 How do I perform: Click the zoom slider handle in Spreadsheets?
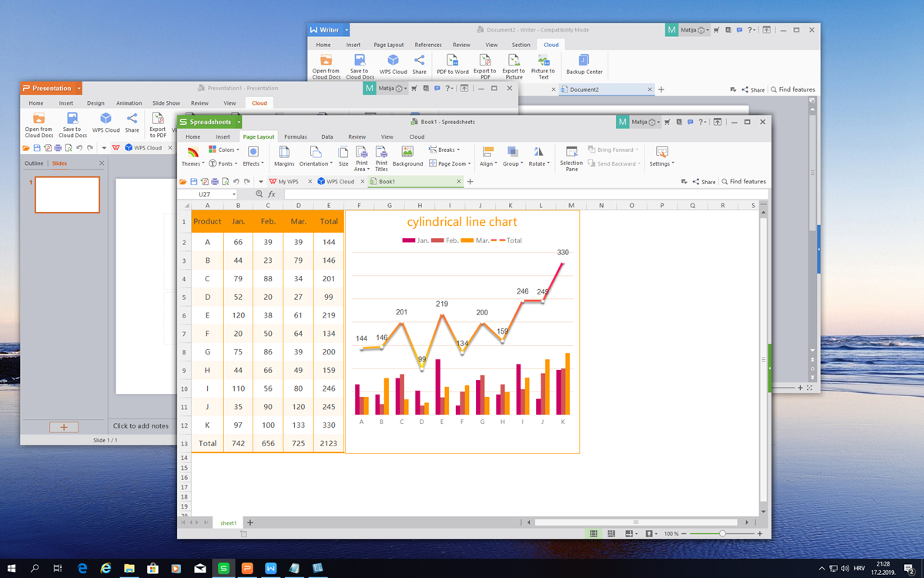tap(722, 533)
